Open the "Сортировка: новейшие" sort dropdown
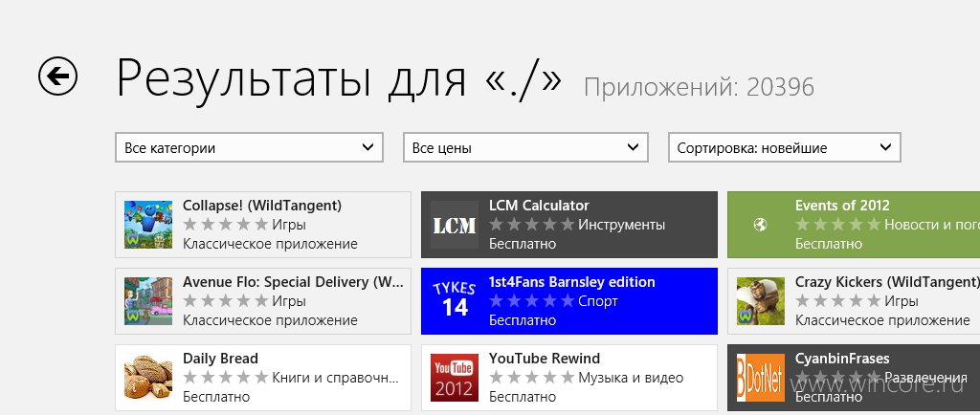 (785, 147)
